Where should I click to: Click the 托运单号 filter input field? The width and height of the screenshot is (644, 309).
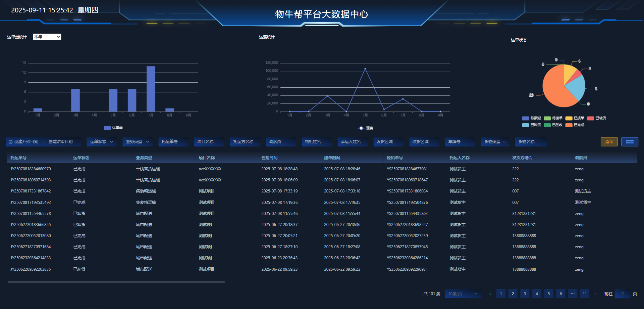(173, 142)
